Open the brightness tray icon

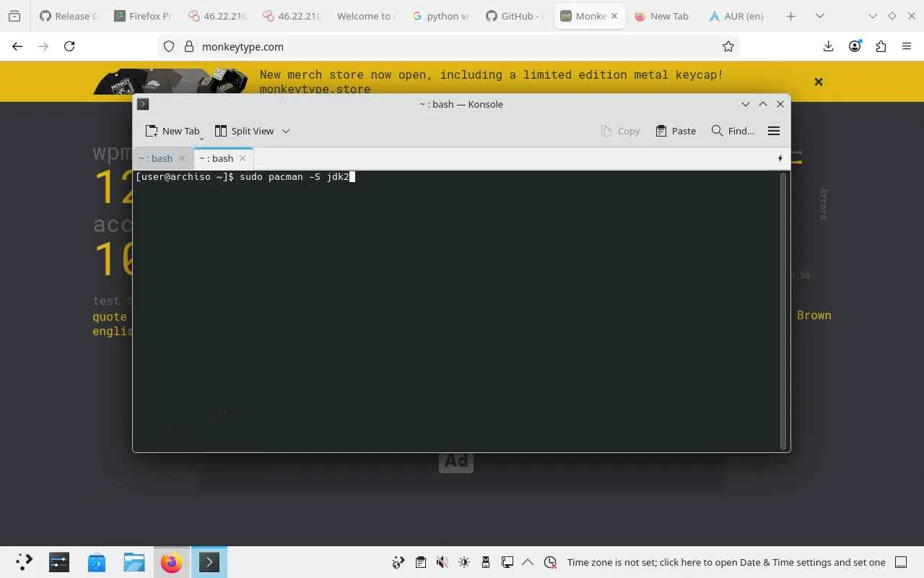[463, 562]
